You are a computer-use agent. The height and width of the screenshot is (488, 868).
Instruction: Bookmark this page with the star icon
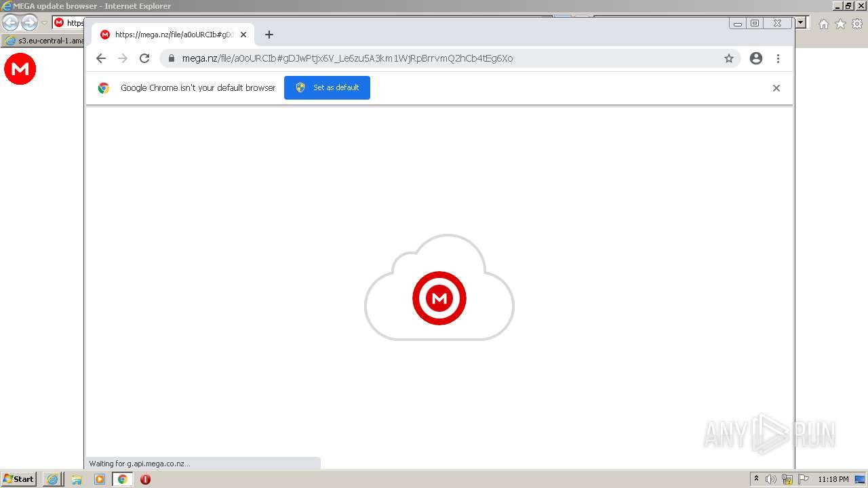coord(729,58)
